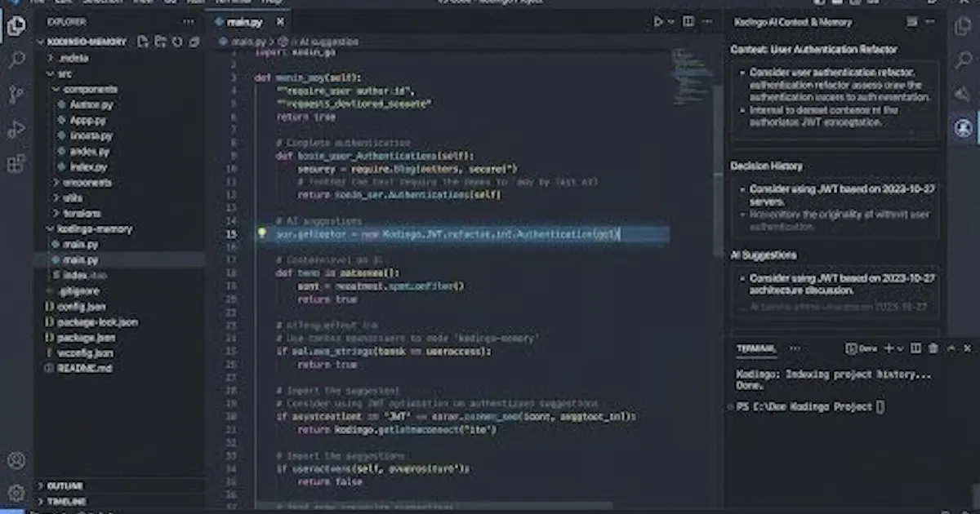Open the package-lock.json file
The width and height of the screenshot is (980, 514).
(98, 322)
